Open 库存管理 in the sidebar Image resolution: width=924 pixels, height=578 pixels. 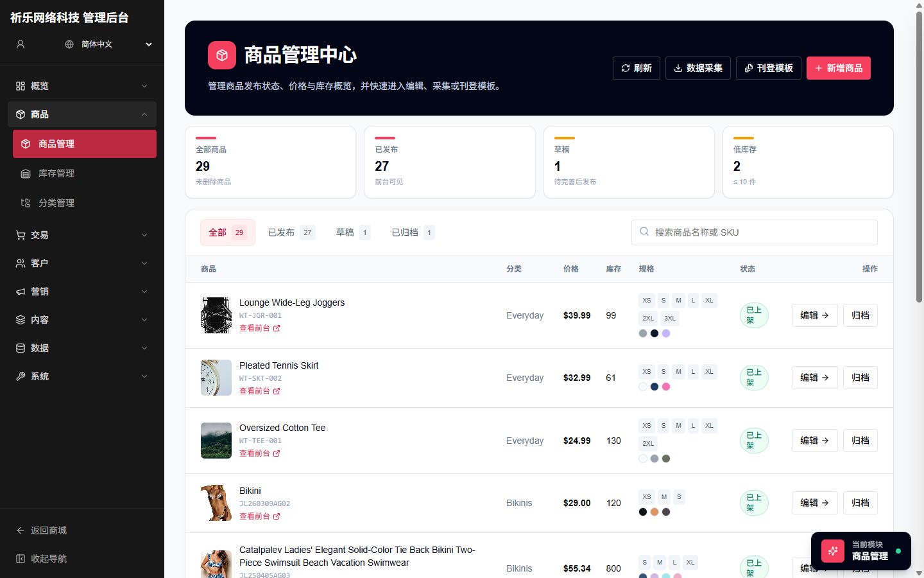pyautogui.click(x=85, y=173)
